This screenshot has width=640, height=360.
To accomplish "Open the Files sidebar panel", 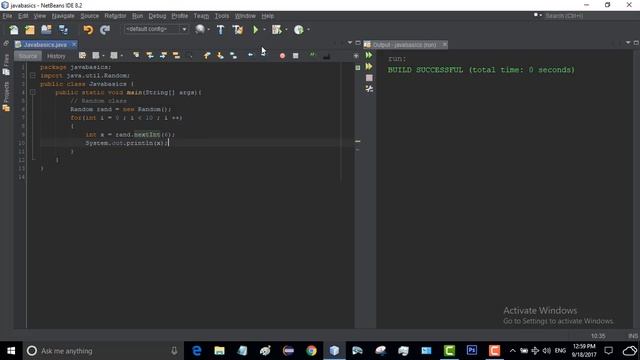I will [x=6, y=64].
